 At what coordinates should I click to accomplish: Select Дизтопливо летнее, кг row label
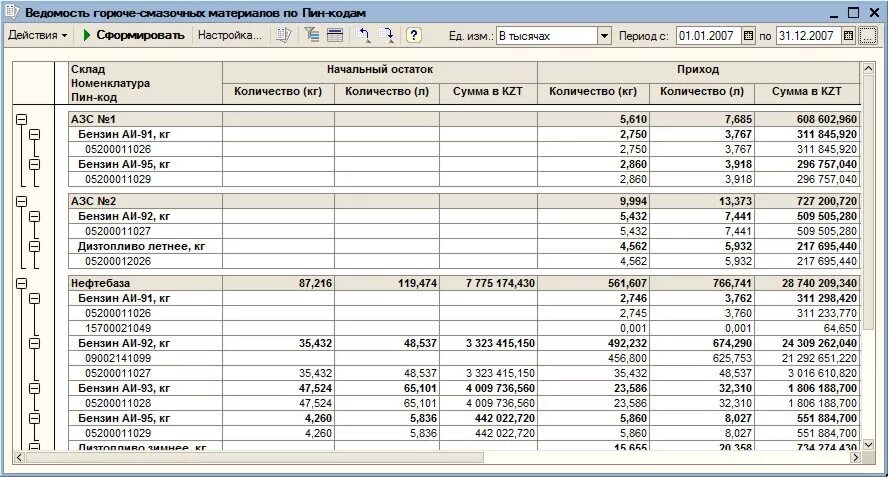(x=142, y=246)
